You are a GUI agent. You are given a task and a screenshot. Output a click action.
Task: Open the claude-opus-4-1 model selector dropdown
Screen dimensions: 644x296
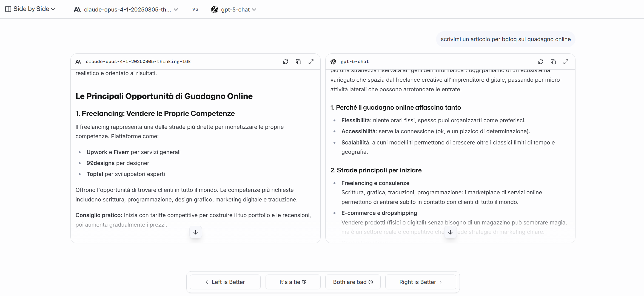126,10
